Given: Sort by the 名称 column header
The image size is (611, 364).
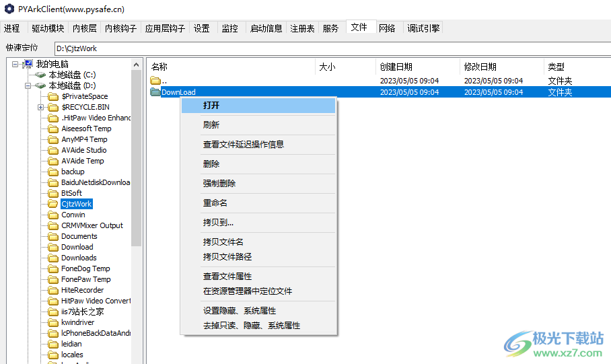Looking at the screenshot, I should pos(231,67).
